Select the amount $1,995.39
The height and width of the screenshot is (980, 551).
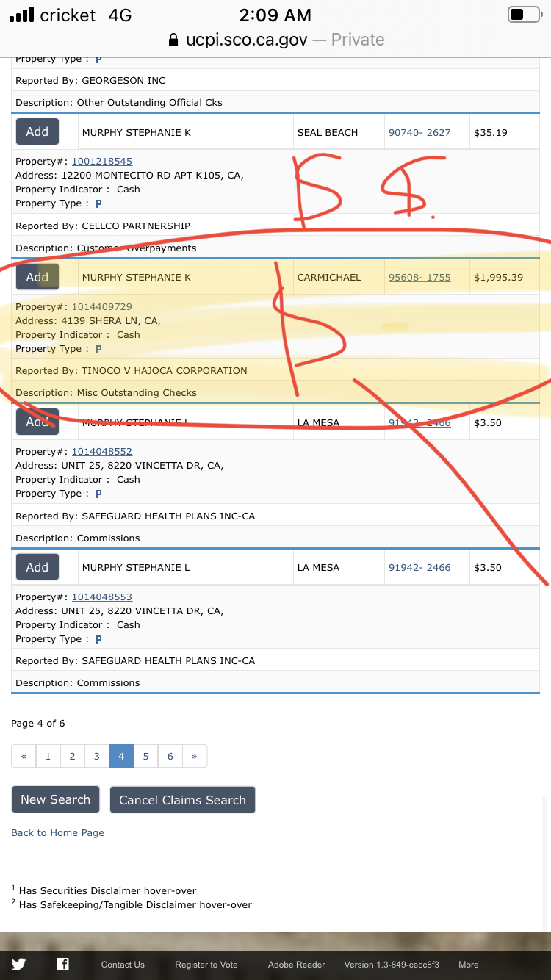click(x=499, y=277)
